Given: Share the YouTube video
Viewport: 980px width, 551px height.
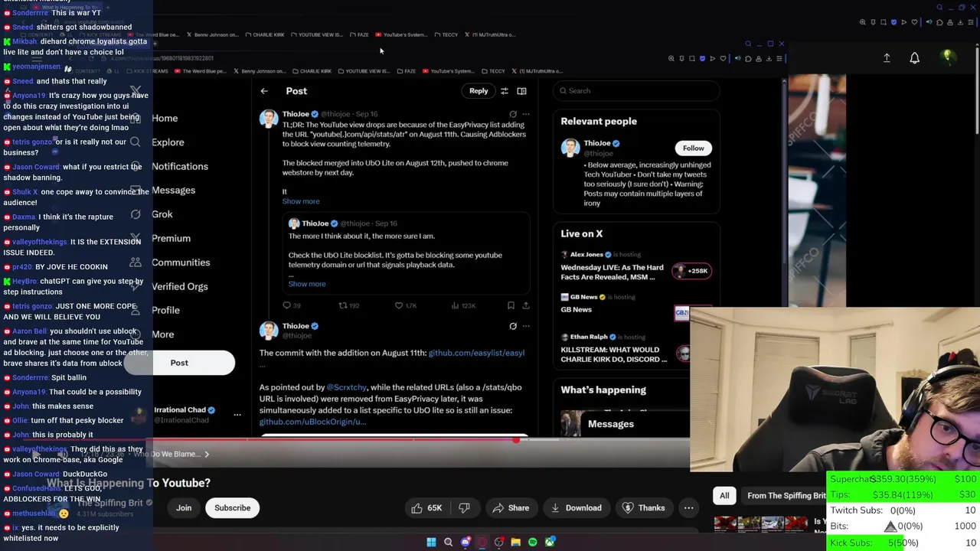Looking at the screenshot, I should coord(511,508).
